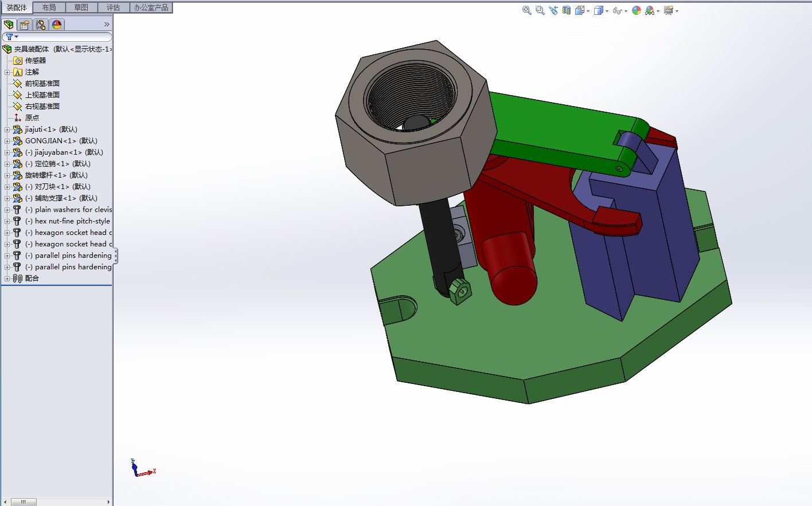Switch to the 办公室产品 tab

coord(151,7)
